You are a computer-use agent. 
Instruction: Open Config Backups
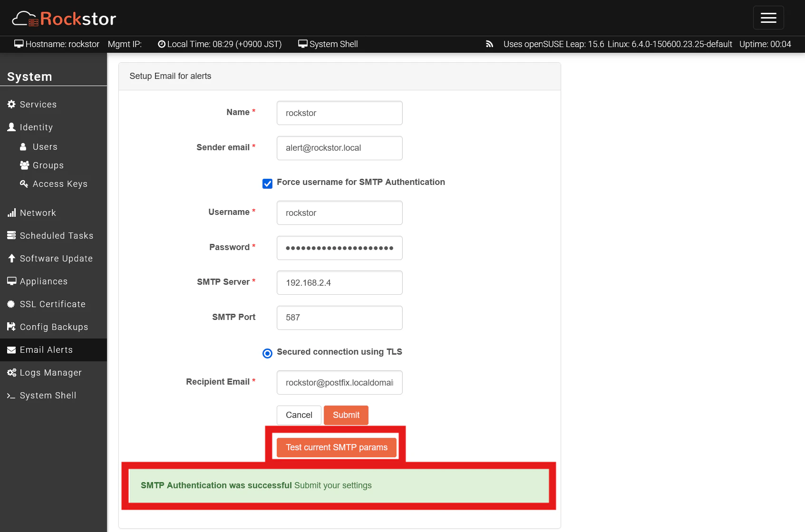pyautogui.click(x=53, y=327)
